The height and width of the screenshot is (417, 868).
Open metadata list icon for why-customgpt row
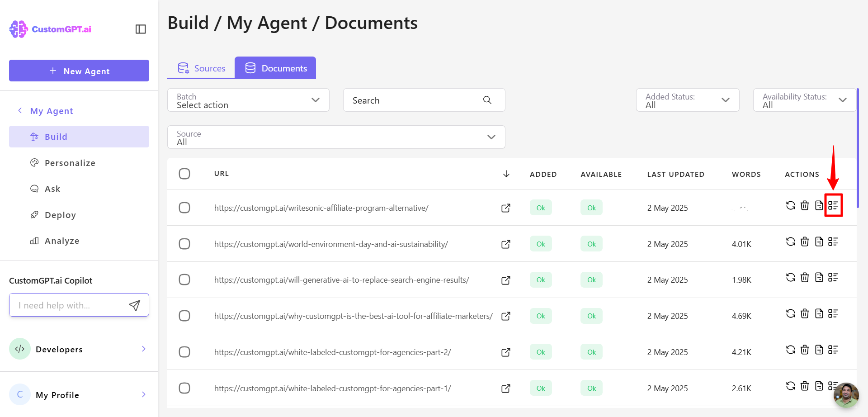pos(833,313)
